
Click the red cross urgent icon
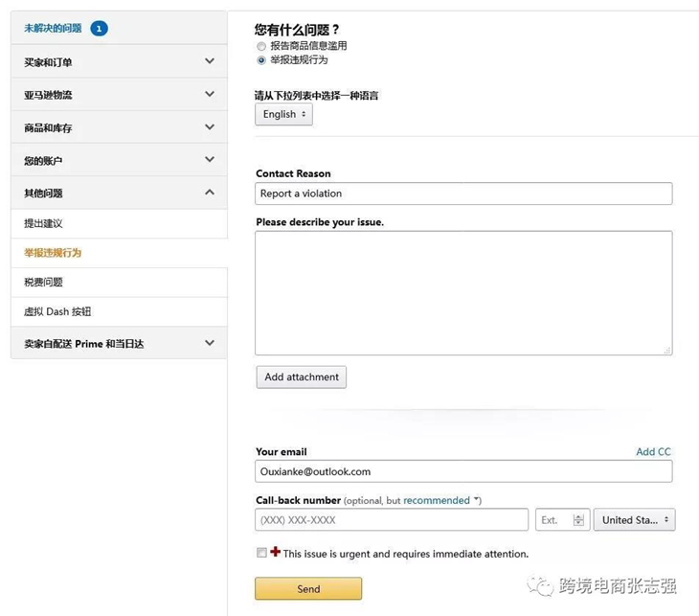click(276, 553)
